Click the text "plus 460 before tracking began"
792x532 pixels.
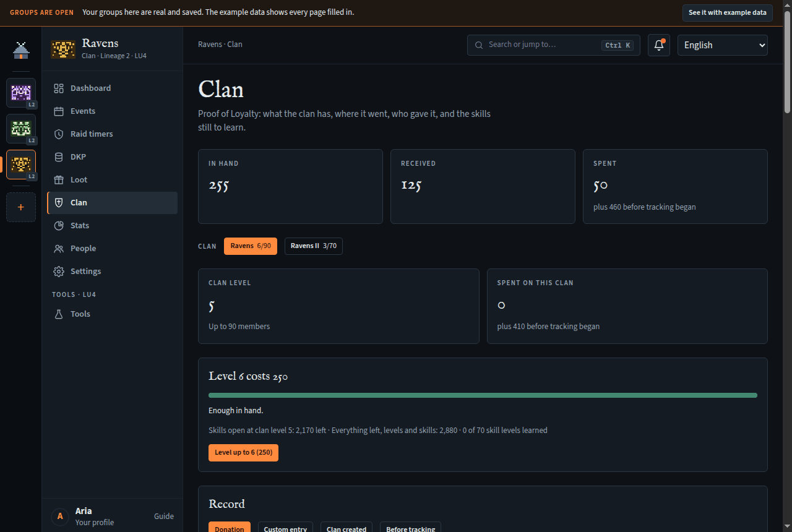coord(645,207)
